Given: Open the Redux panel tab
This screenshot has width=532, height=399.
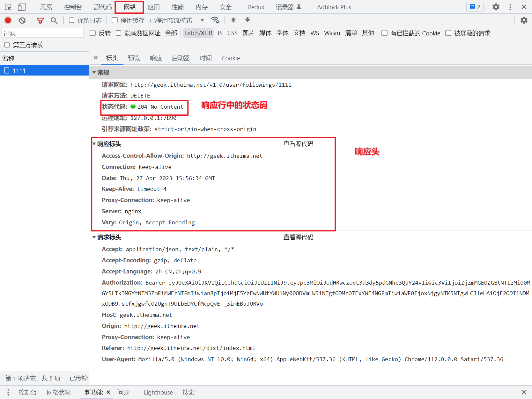Looking at the screenshot, I should pos(256,7).
